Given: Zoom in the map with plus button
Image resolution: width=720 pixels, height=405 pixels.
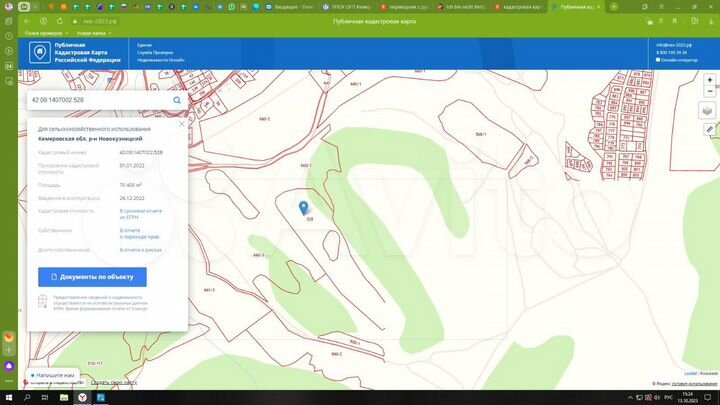Looking at the screenshot, I should tap(709, 79).
